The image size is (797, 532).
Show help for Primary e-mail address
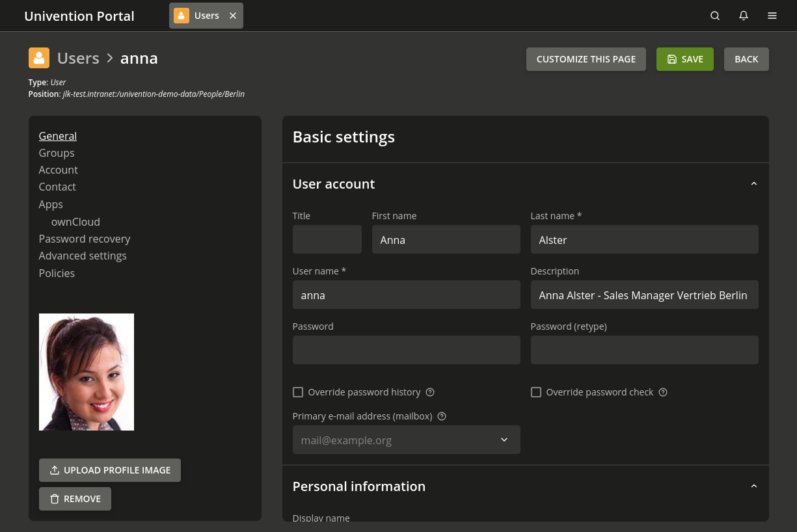(x=442, y=416)
